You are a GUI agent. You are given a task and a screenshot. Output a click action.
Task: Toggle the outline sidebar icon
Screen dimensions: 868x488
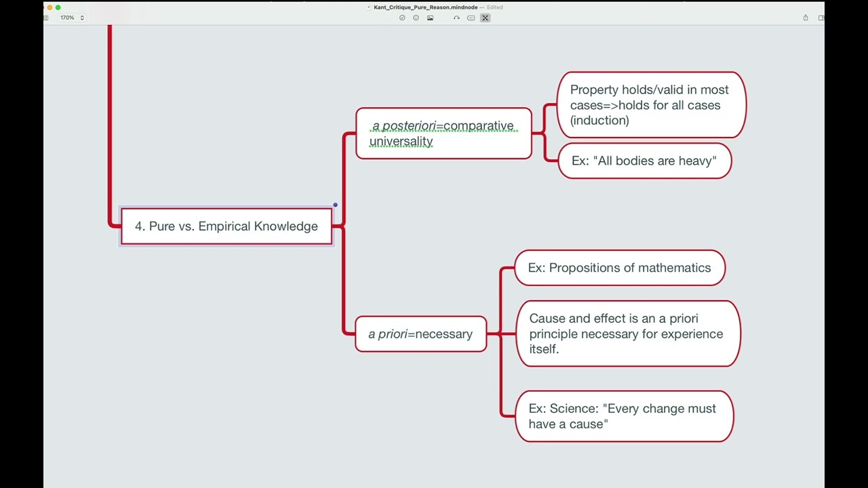pos(46,18)
